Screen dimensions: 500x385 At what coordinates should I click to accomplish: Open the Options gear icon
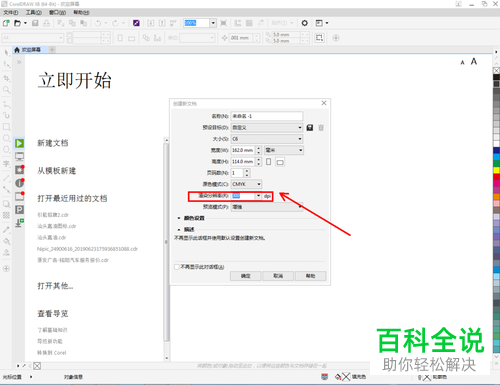coord(304,23)
